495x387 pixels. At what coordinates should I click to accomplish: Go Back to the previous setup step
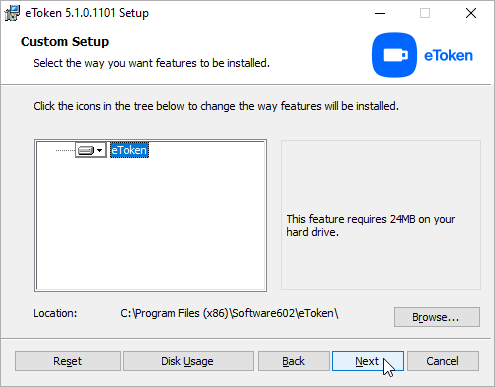[x=294, y=361]
